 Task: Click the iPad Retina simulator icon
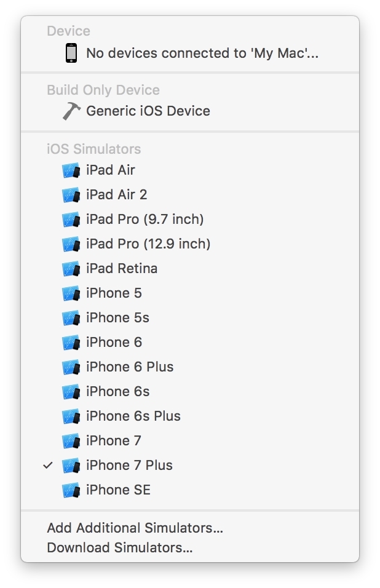(x=71, y=269)
